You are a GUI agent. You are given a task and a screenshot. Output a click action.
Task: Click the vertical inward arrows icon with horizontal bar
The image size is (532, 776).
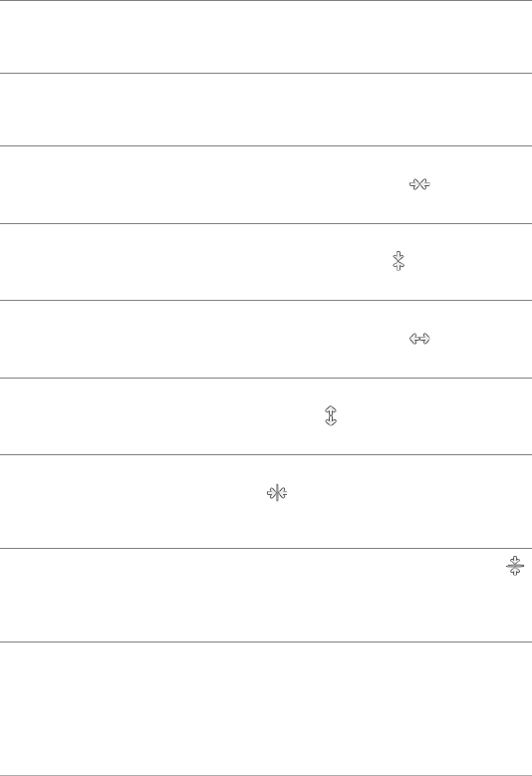tap(515, 566)
